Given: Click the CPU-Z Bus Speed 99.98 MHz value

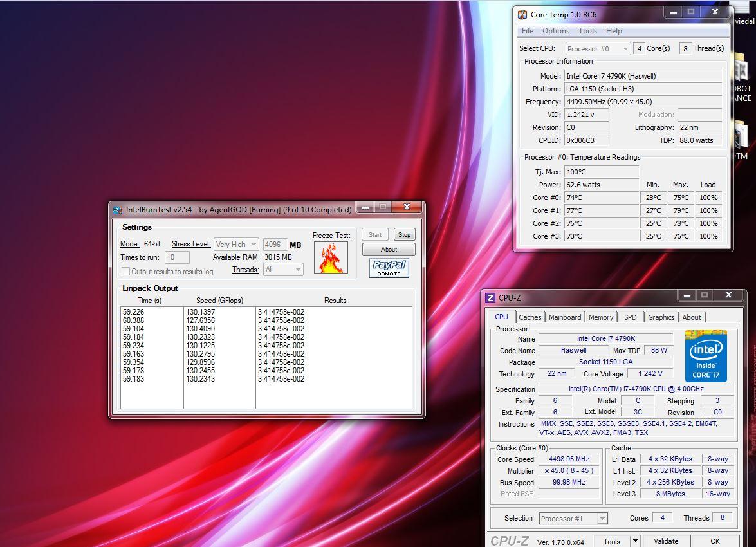Looking at the screenshot, I should (569, 483).
